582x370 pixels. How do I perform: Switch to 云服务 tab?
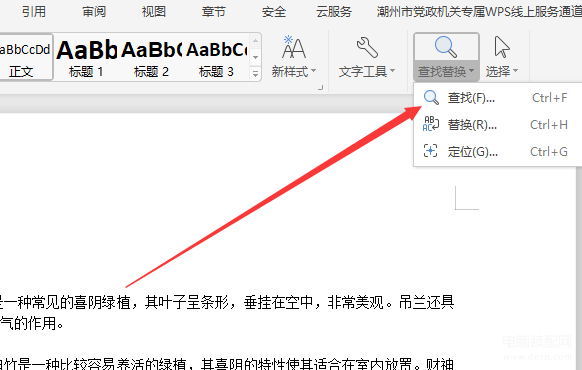[334, 12]
